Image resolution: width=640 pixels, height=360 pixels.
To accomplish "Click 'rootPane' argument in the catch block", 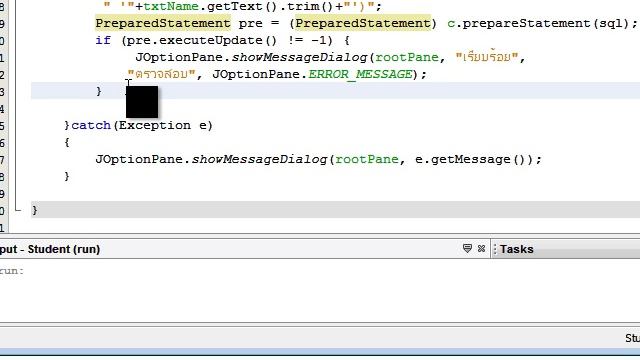I will 367,159.
